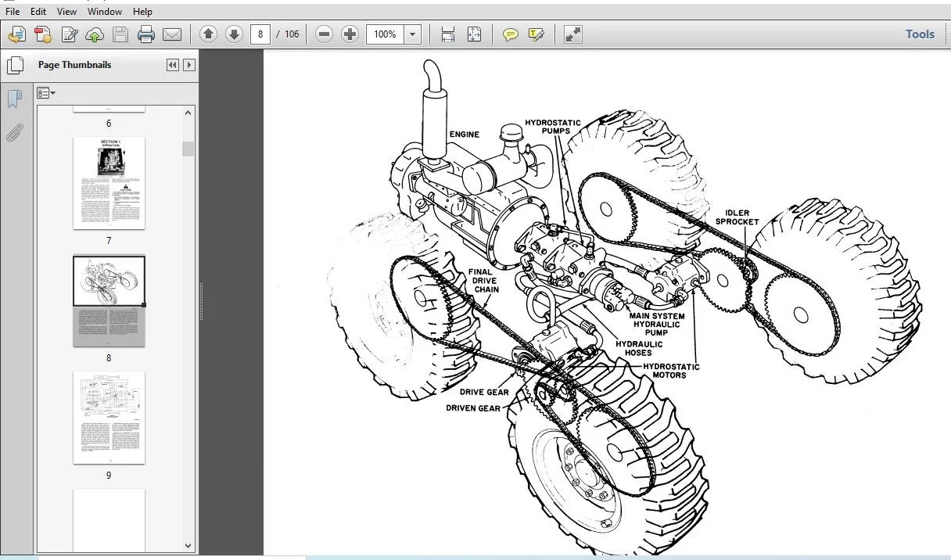
Task: Click the page number field showing 8
Action: 260,34
